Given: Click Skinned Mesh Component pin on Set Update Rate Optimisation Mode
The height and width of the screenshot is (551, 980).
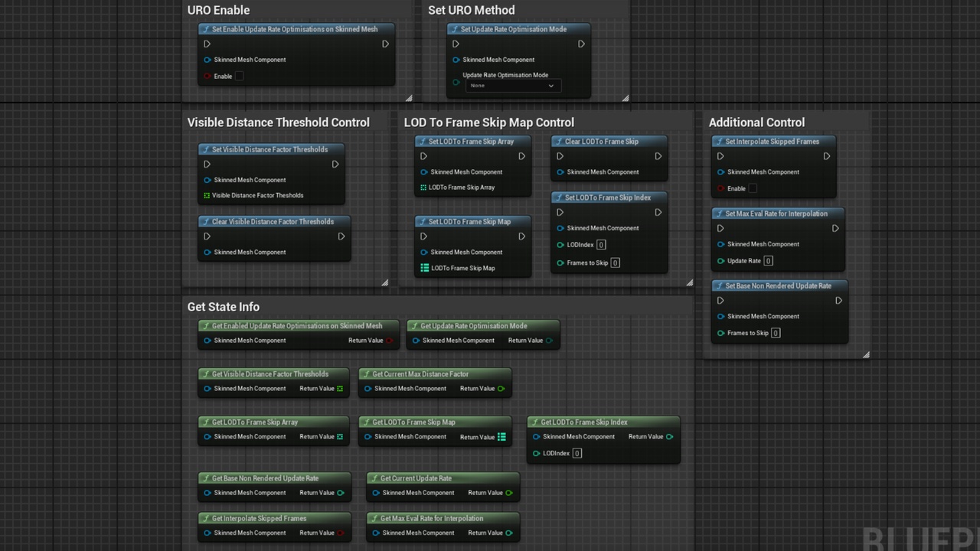Looking at the screenshot, I should 456,60.
